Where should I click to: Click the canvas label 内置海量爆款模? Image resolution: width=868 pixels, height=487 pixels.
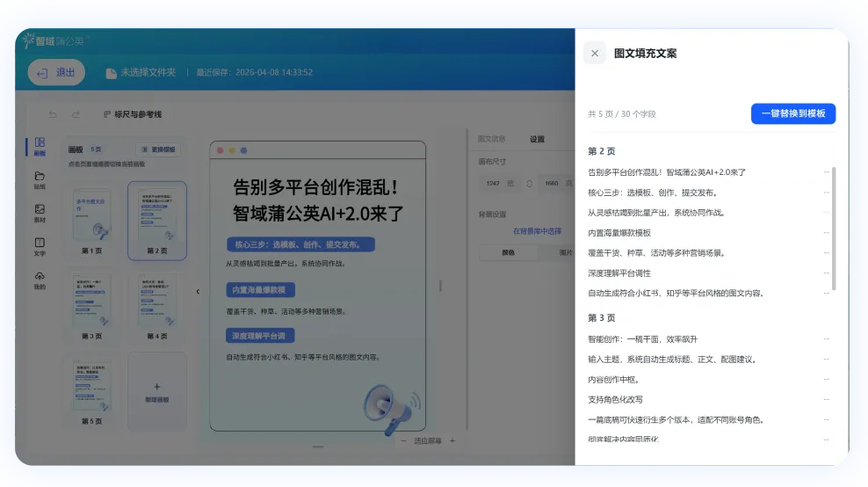[260, 290]
